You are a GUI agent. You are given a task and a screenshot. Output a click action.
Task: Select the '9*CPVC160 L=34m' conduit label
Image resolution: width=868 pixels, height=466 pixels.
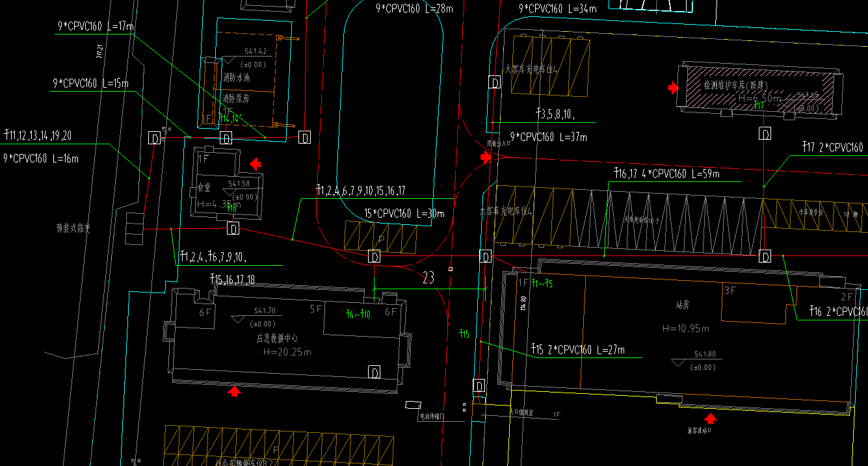point(557,8)
